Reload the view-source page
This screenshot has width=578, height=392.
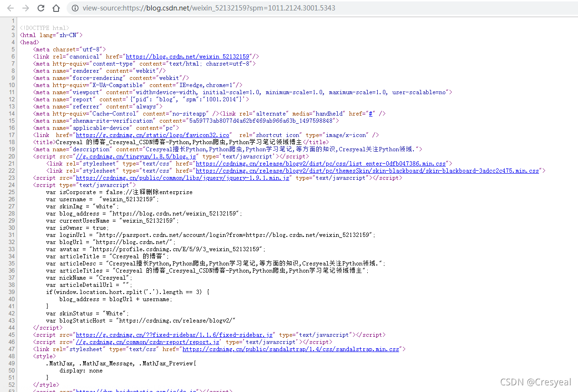[x=41, y=8]
